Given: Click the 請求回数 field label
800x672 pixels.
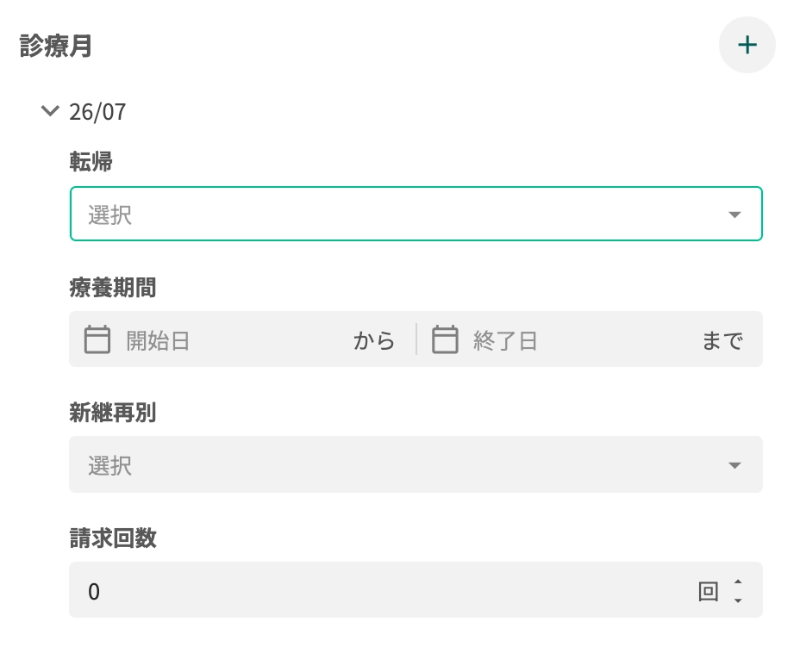Looking at the screenshot, I should tap(112, 538).
